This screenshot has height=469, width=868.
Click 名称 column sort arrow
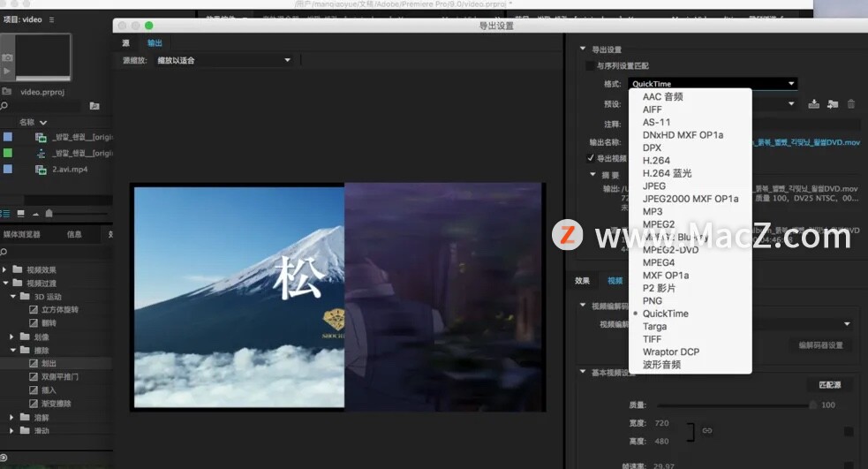click(x=43, y=123)
